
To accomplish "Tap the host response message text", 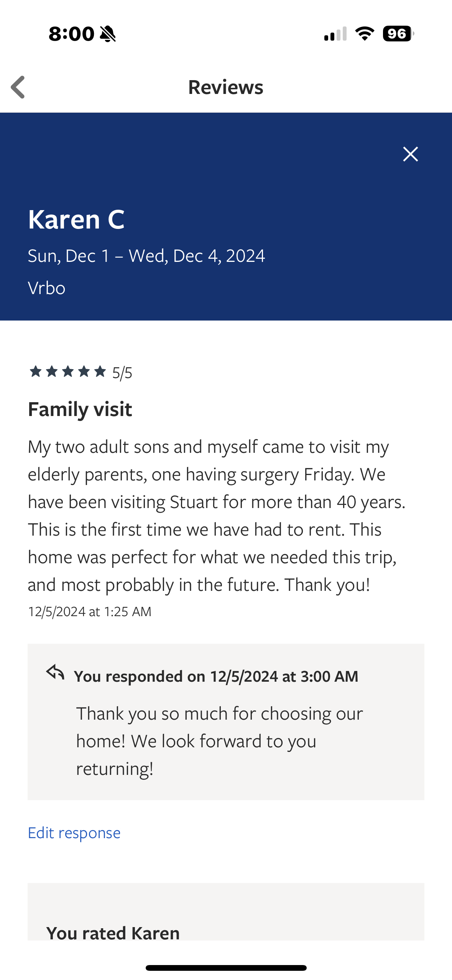I will [219, 741].
